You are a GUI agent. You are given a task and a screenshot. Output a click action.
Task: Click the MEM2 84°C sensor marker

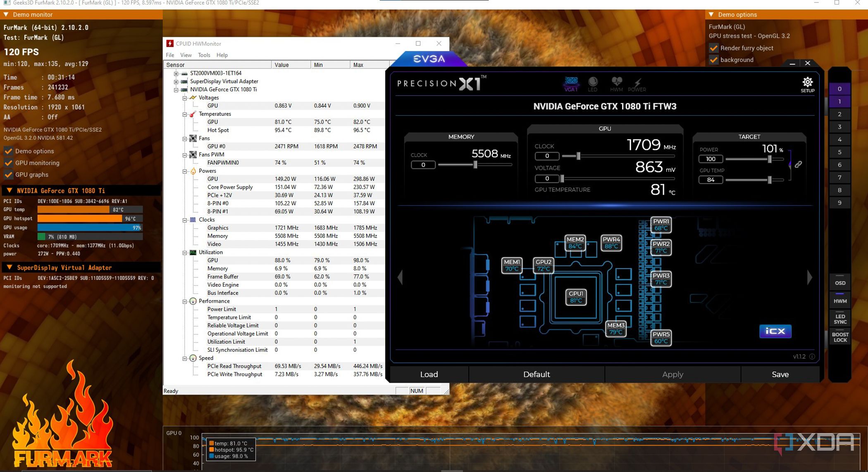point(575,243)
